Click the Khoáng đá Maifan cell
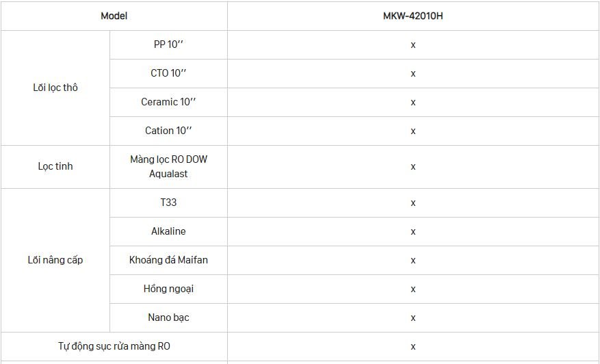Viewport: 600px width, 364px height. pos(168,260)
